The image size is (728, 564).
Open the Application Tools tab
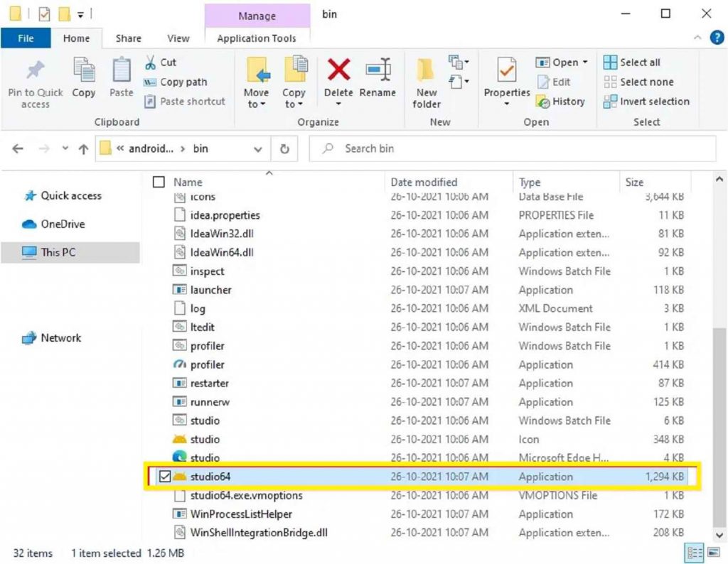[x=257, y=38]
